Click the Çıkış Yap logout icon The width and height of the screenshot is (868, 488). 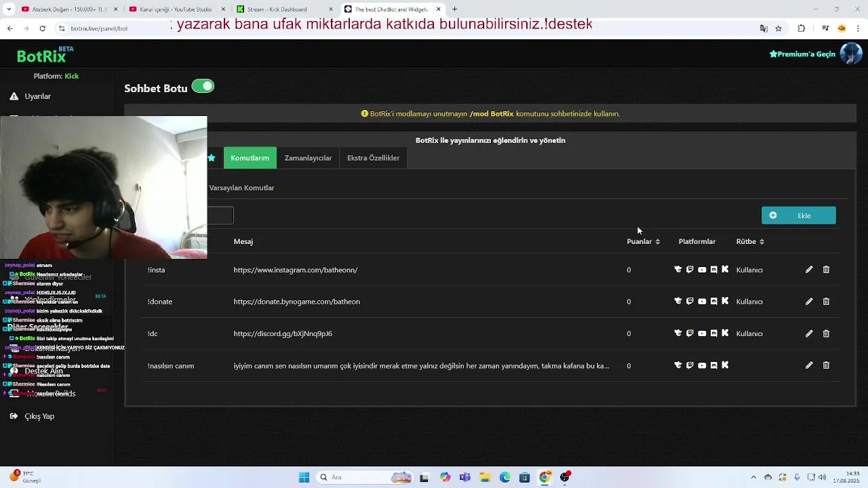[x=14, y=416]
